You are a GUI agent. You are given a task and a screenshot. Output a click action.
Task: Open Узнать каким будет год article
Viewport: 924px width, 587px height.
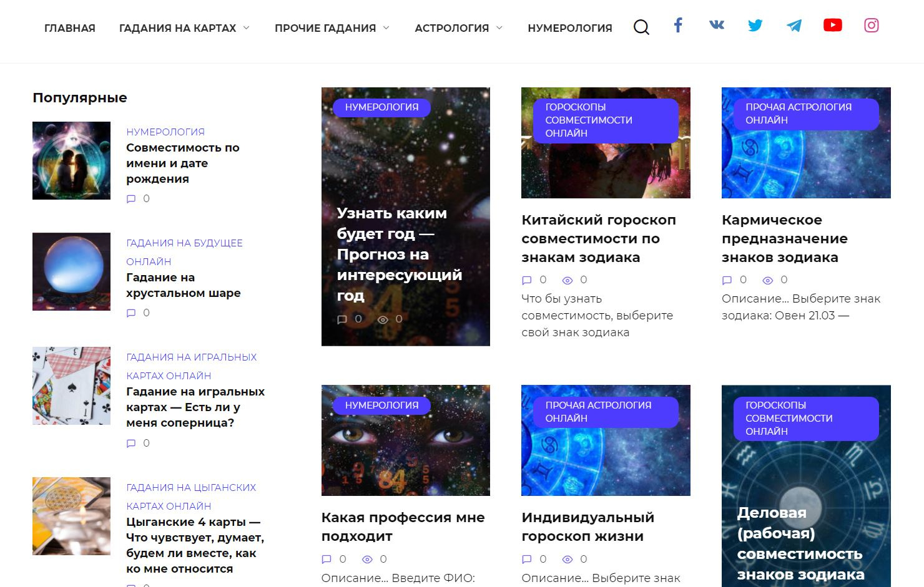(x=400, y=254)
